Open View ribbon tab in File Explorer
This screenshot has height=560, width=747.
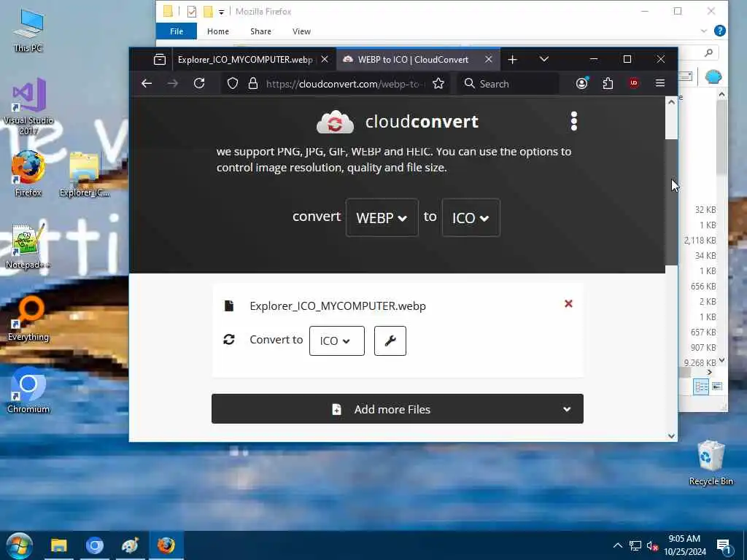pos(301,31)
